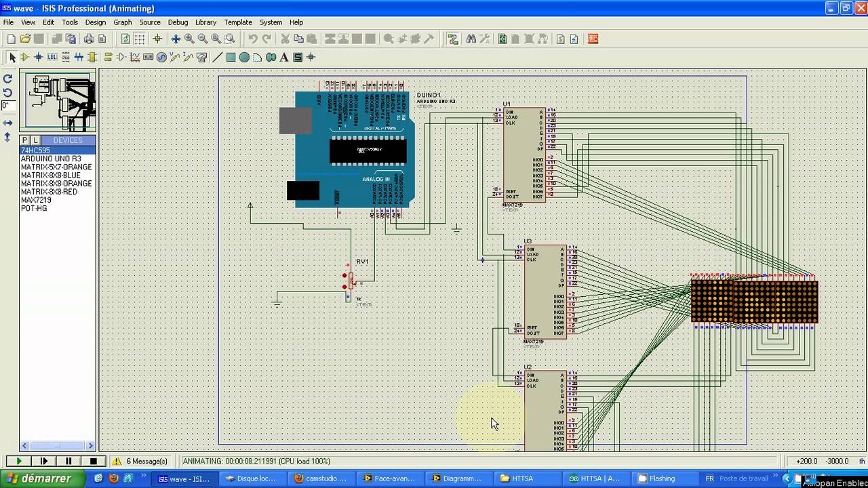
Task: Click the horizontal mirror flip icon
Action: 7,123
